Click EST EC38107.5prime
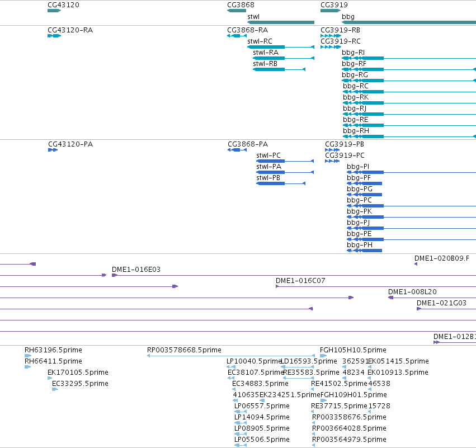 click(256, 372)
